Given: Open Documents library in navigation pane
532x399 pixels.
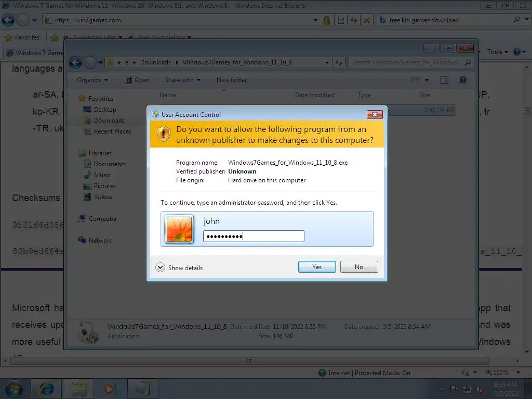Looking at the screenshot, I should click(110, 164).
